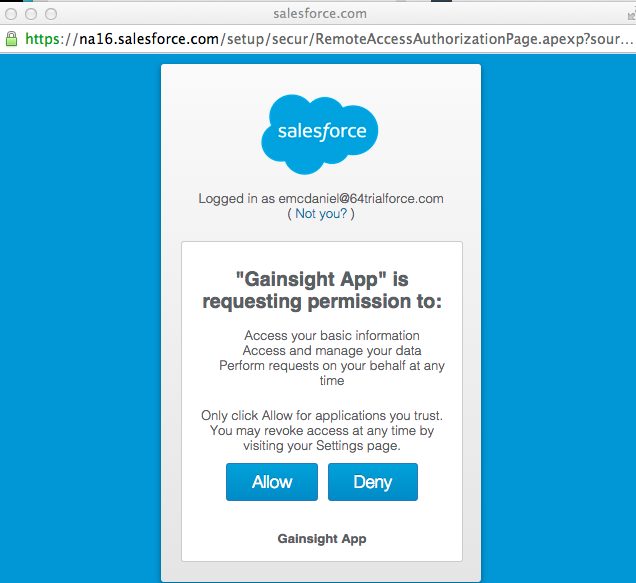
Task: Close the salesforce.com popup window
Action: (11, 14)
